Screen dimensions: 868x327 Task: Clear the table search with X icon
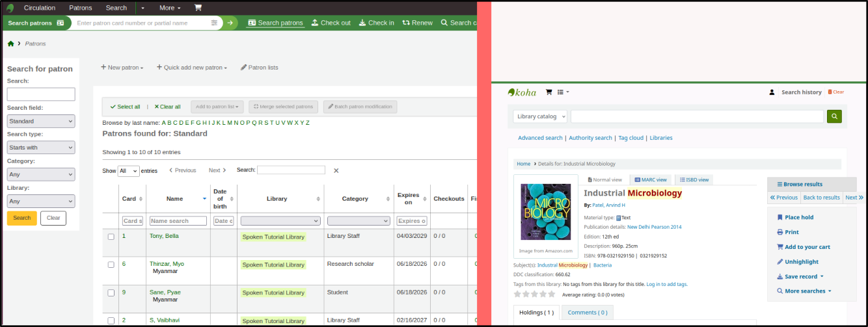point(336,170)
